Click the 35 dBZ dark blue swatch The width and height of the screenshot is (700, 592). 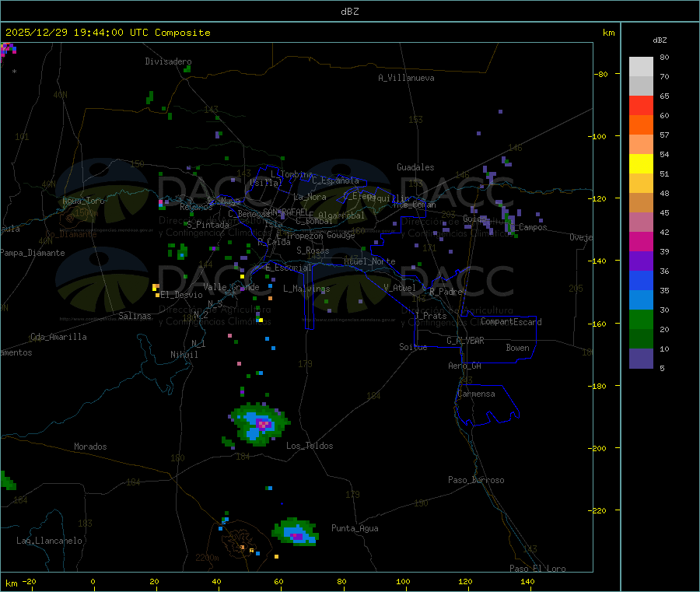[641, 280]
